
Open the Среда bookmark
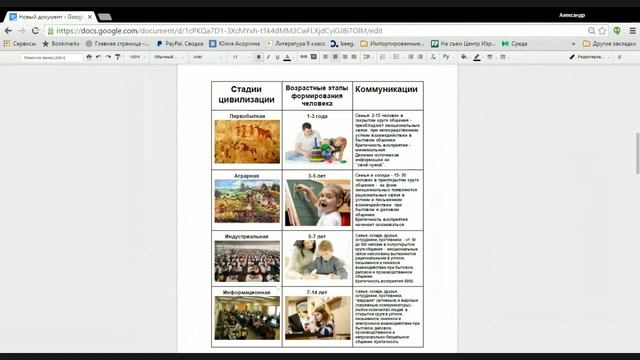(515, 43)
